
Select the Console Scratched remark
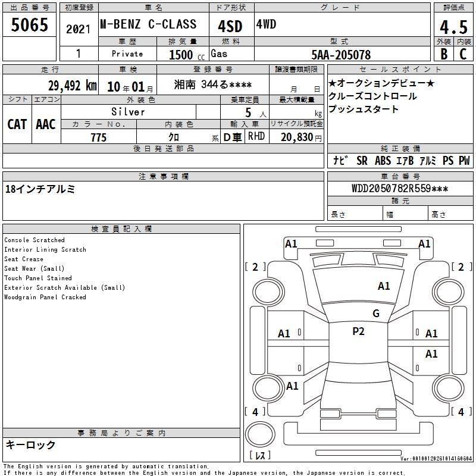[35, 240]
